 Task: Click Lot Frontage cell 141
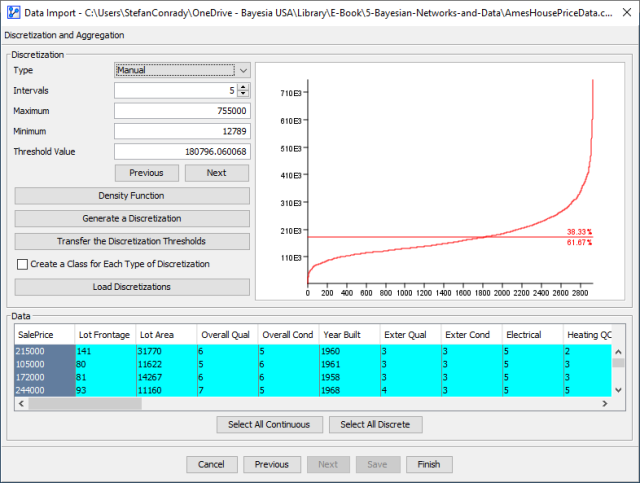tap(106, 351)
